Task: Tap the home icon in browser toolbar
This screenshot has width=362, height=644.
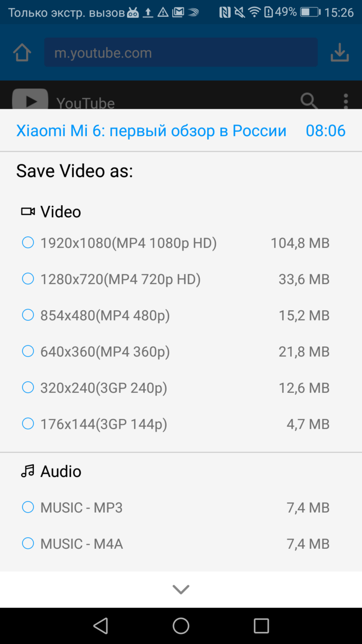Action: (22, 53)
